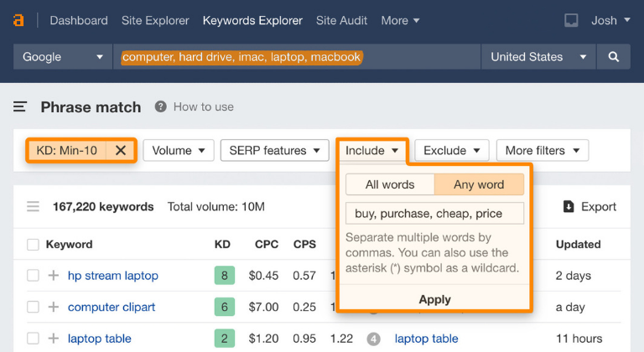Sort by the Keyword column header

(x=69, y=245)
